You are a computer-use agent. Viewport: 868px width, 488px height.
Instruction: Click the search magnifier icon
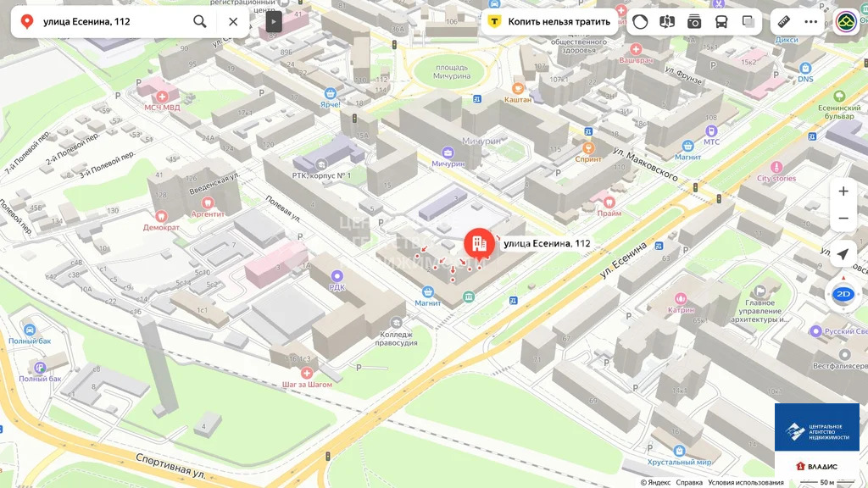tap(200, 21)
